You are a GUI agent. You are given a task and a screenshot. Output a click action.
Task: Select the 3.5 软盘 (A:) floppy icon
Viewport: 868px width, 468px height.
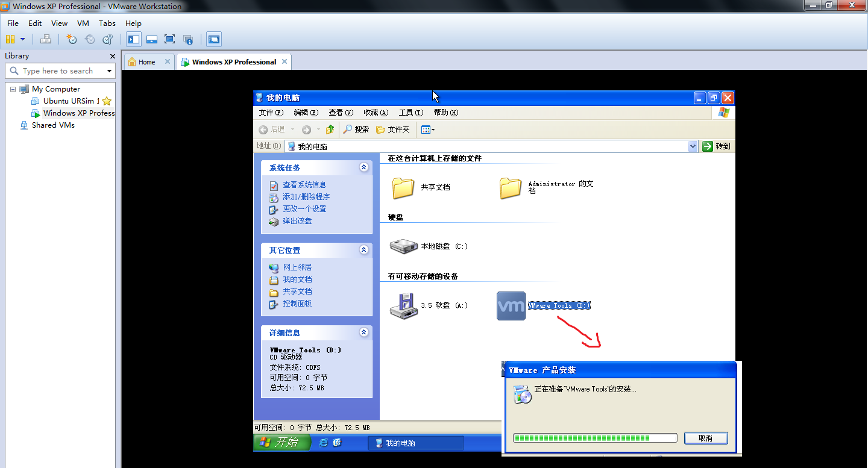(x=403, y=305)
